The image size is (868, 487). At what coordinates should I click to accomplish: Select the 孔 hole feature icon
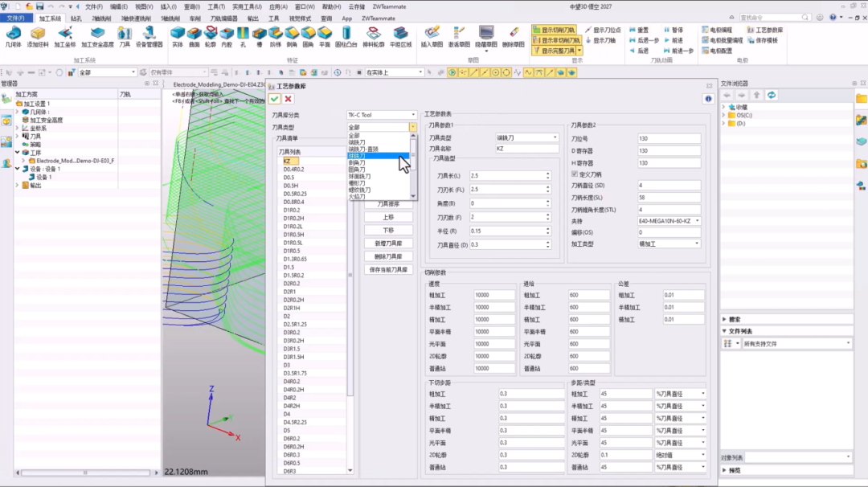(243, 36)
